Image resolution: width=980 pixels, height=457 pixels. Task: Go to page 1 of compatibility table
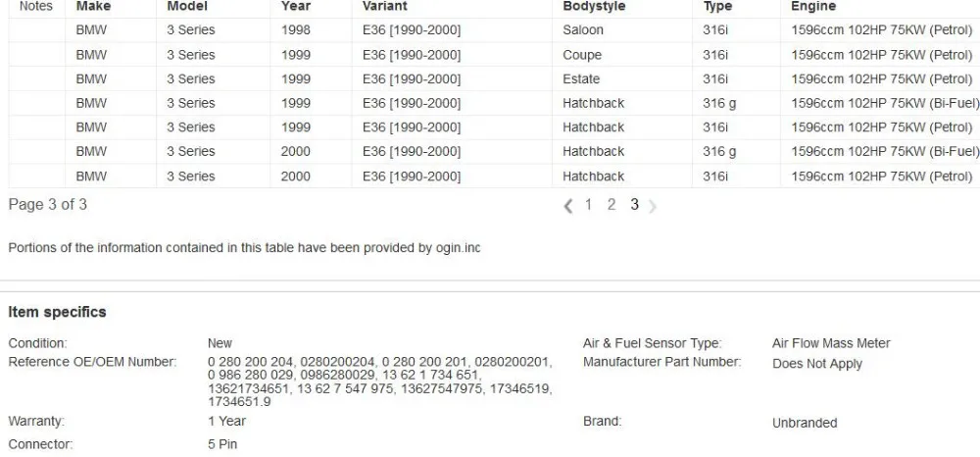click(x=588, y=204)
